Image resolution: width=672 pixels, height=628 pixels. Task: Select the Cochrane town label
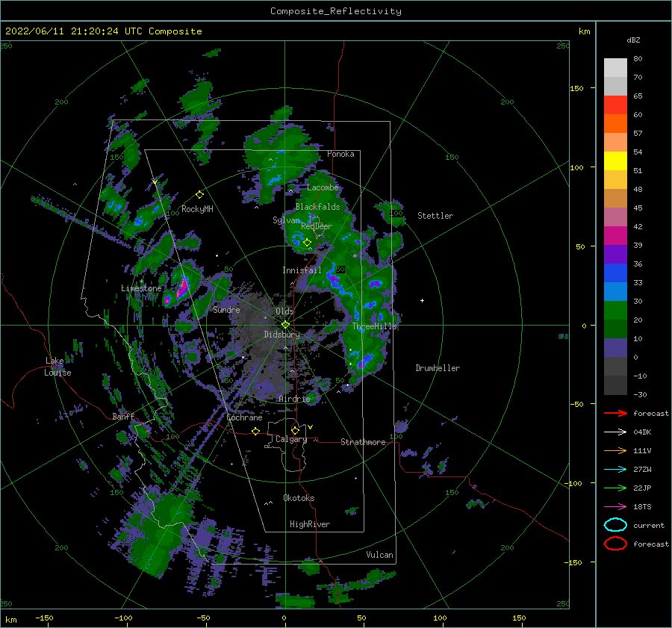click(244, 417)
